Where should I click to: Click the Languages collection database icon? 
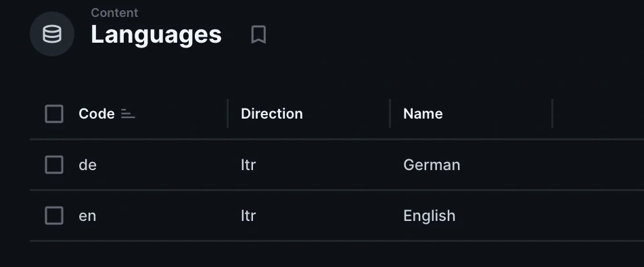tap(52, 34)
